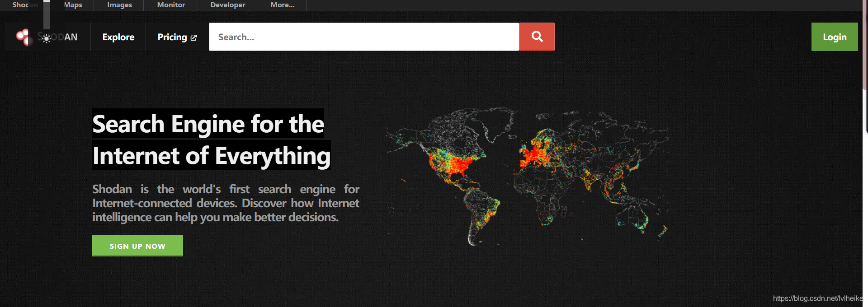Click the red search magnifier button

(x=537, y=37)
